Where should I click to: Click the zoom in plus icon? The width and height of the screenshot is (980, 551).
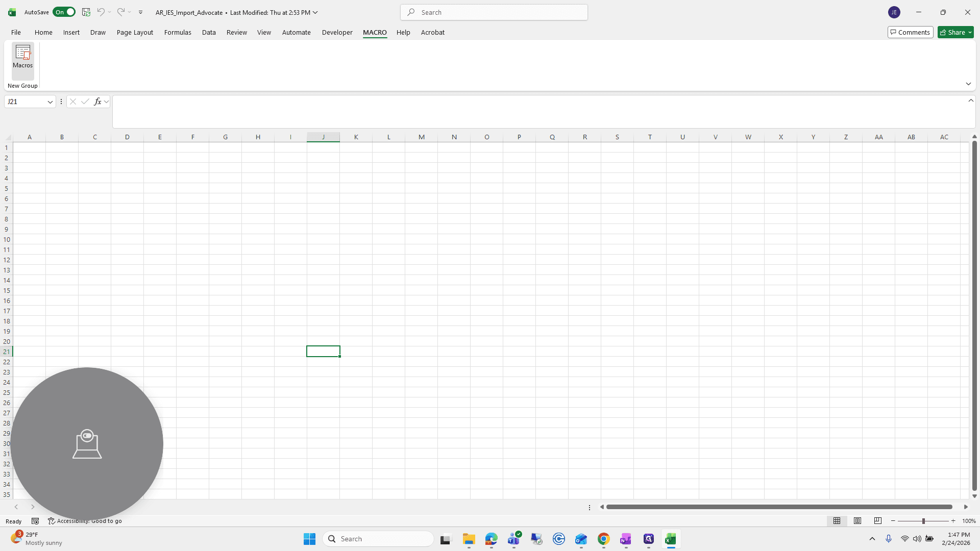(953, 521)
